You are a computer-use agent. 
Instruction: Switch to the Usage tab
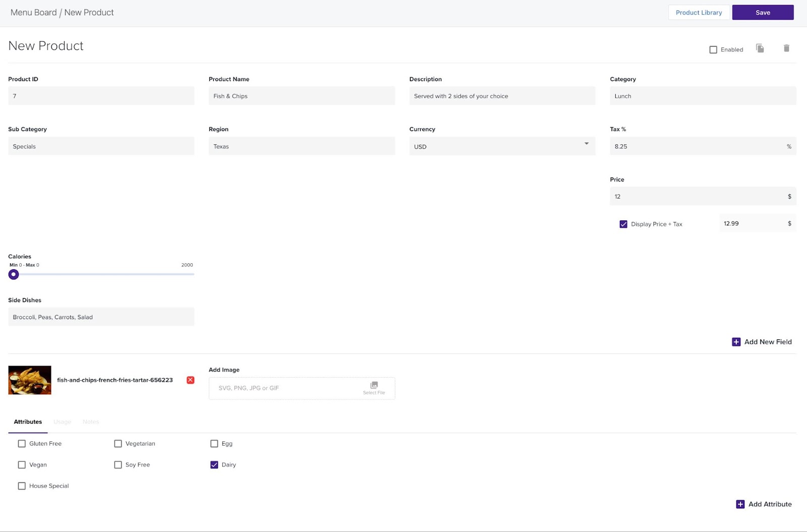(x=62, y=422)
